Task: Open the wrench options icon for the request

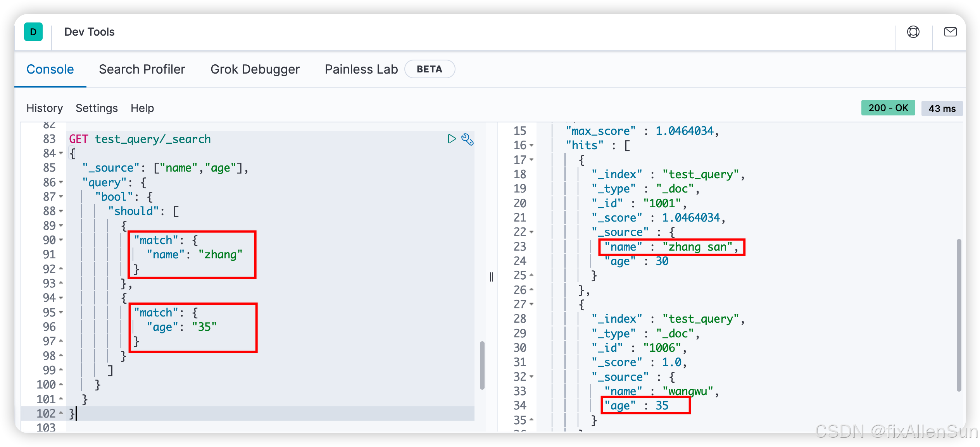Action: point(468,139)
